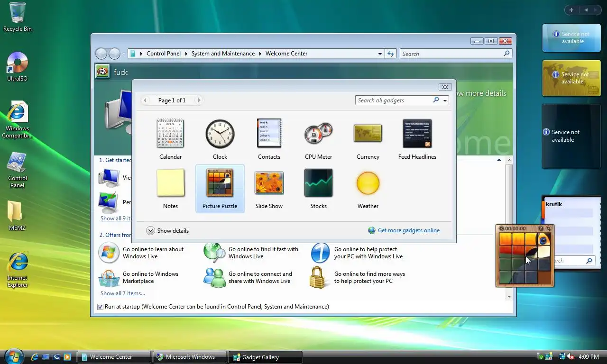The image size is (607, 364).
Task: Click Go online to find it fast
Action: point(251,253)
